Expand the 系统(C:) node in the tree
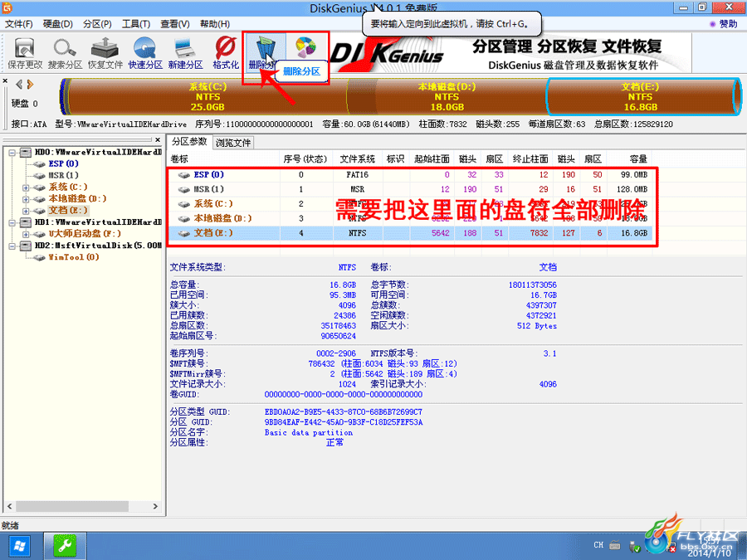Viewport: 747px width, 560px height. tap(26, 187)
